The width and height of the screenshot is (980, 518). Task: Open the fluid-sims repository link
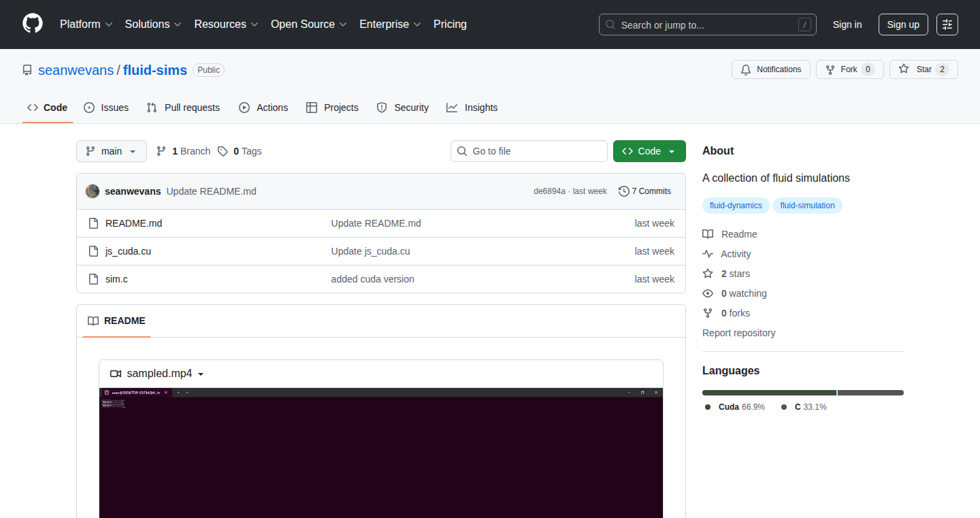pyautogui.click(x=155, y=70)
